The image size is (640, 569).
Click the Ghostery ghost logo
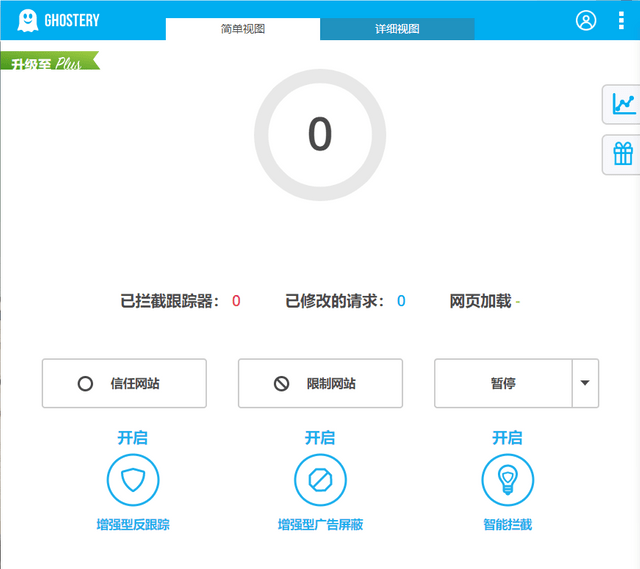[x=27, y=20]
